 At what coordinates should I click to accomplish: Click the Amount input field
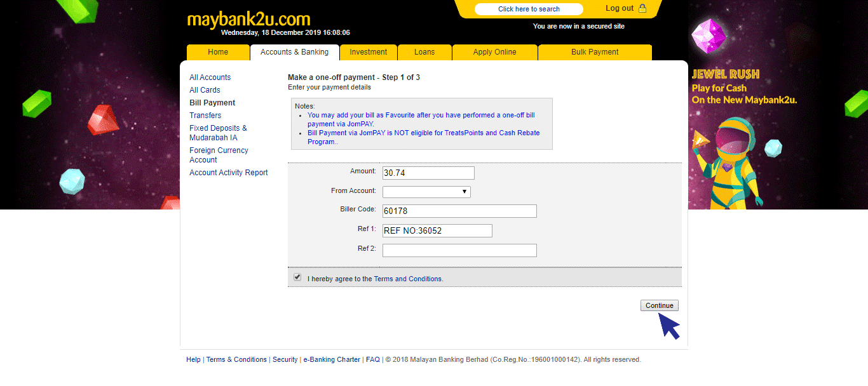[428, 173]
